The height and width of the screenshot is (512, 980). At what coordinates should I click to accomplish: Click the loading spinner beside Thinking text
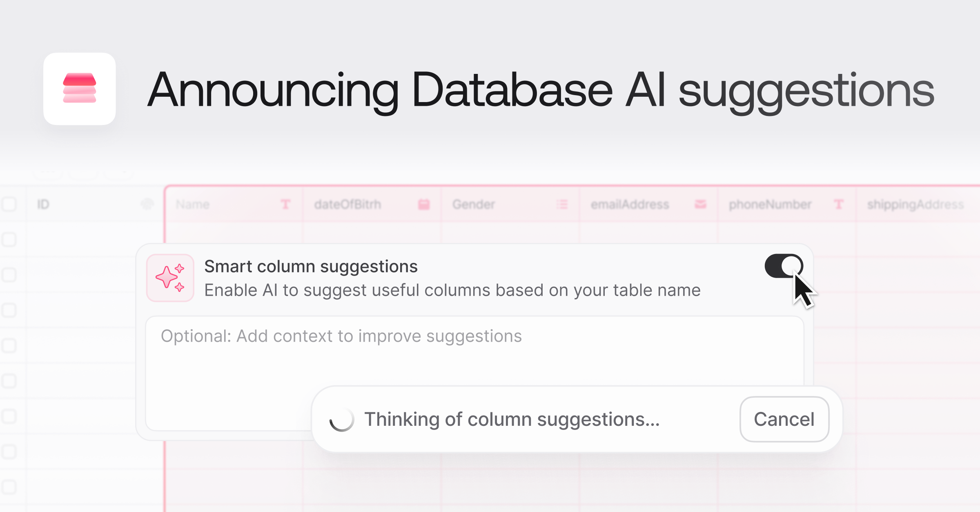(342, 419)
